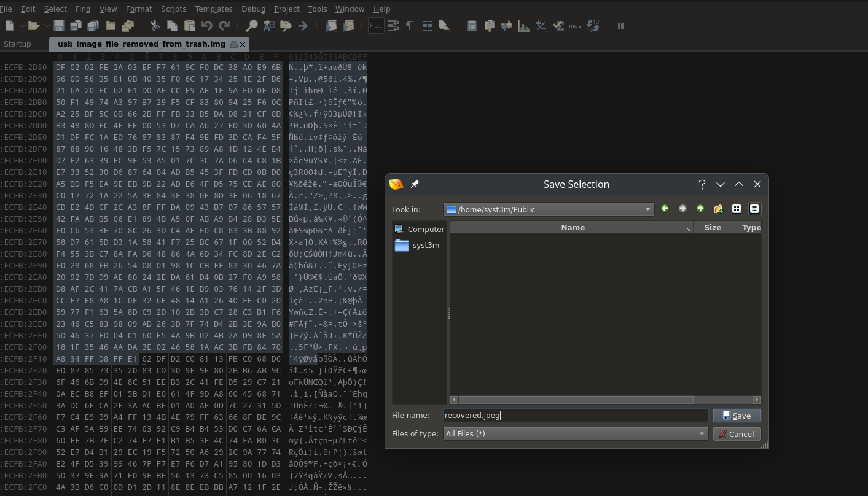Screen dimensions: 868x496
Task: Switch to the Startup tab
Action: (x=17, y=44)
